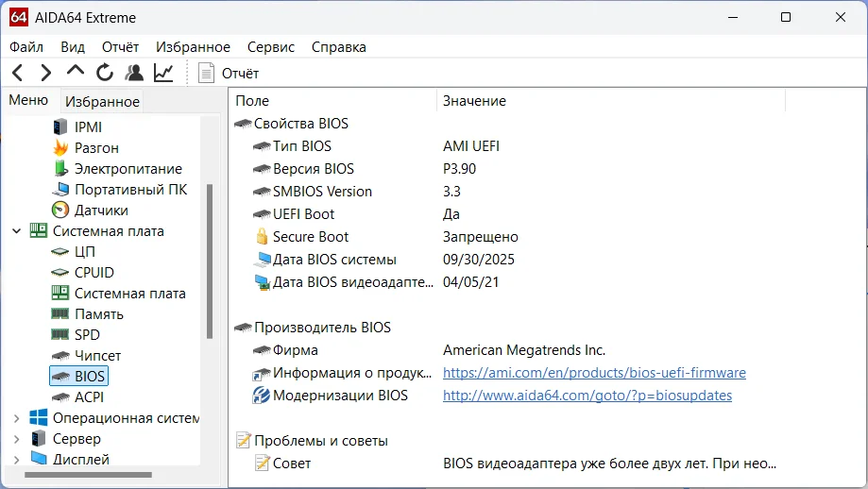The height and width of the screenshot is (489, 868).
Task: Refresh the page with the reload icon
Action: point(105,73)
